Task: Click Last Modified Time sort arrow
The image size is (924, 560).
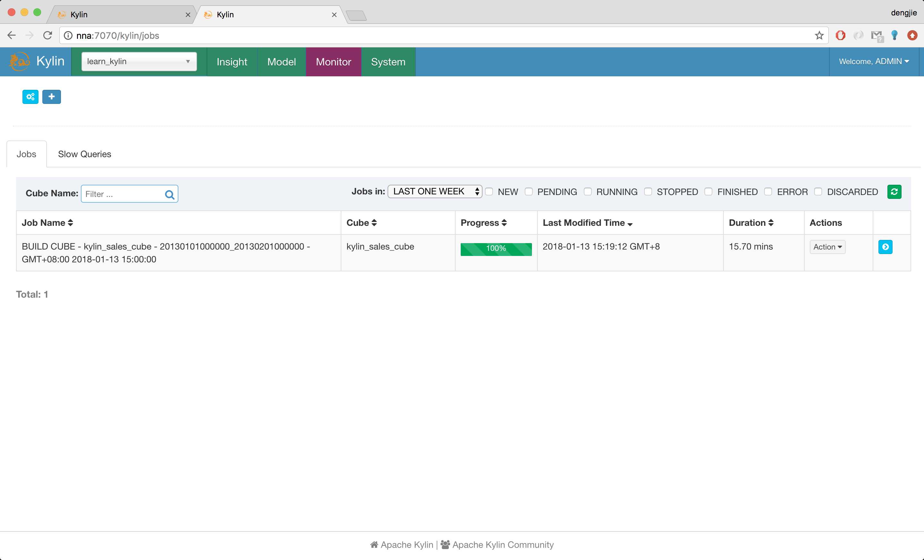Action: 630,224
